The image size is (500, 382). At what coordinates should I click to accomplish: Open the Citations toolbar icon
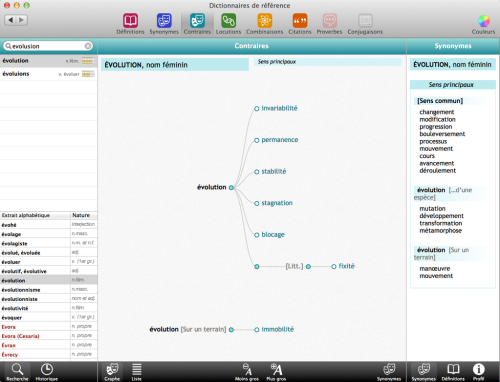300,21
